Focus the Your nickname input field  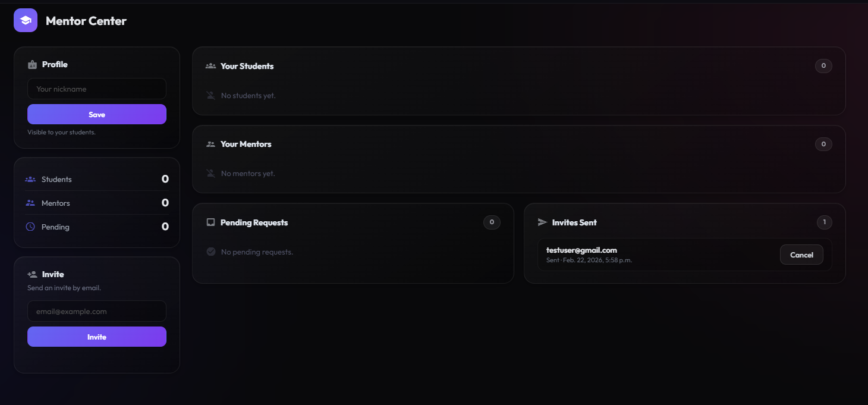[97, 89]
